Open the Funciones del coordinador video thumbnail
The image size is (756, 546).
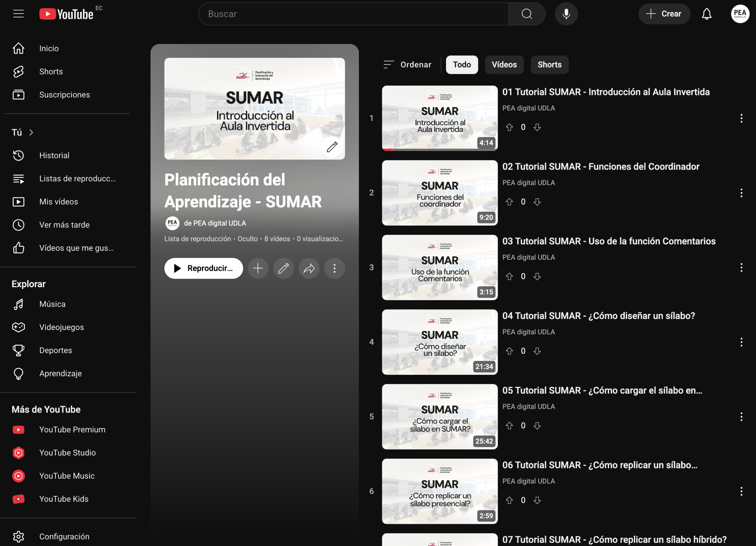click(x=440, y=193)
